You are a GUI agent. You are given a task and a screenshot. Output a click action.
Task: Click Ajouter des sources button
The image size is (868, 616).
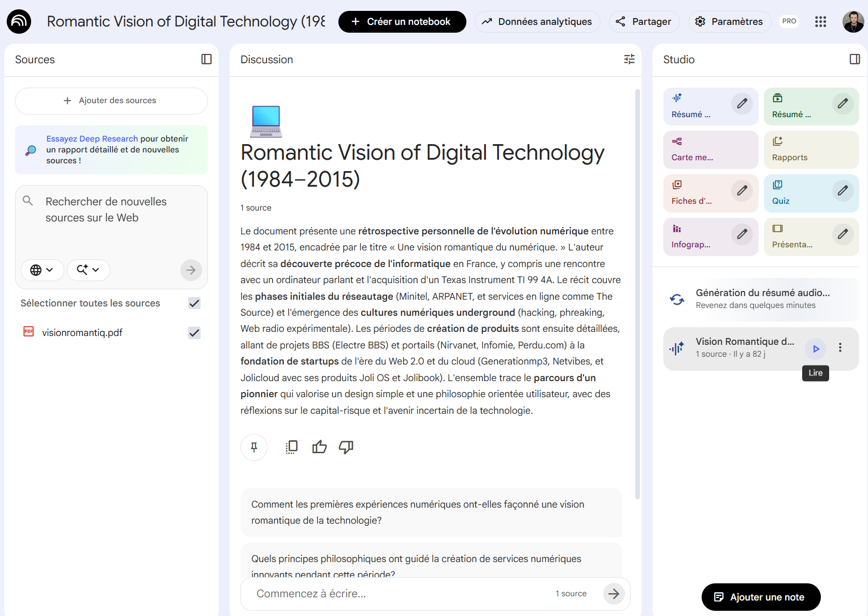pyautogui.click(x=111, y=101)
